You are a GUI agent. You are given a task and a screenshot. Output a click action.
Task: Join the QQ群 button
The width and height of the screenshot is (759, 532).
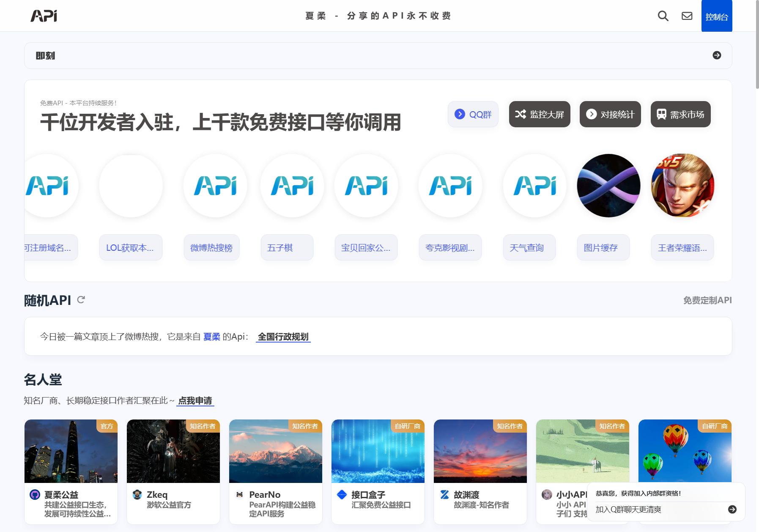473,114
